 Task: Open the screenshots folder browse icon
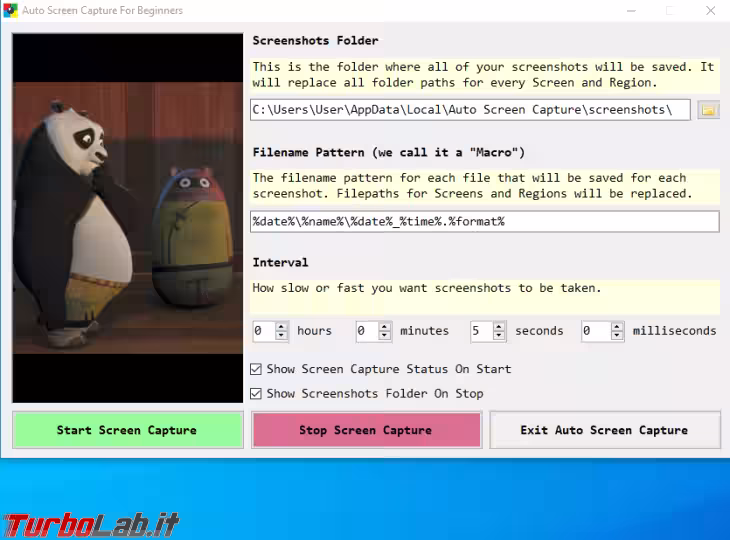point(708,110)
